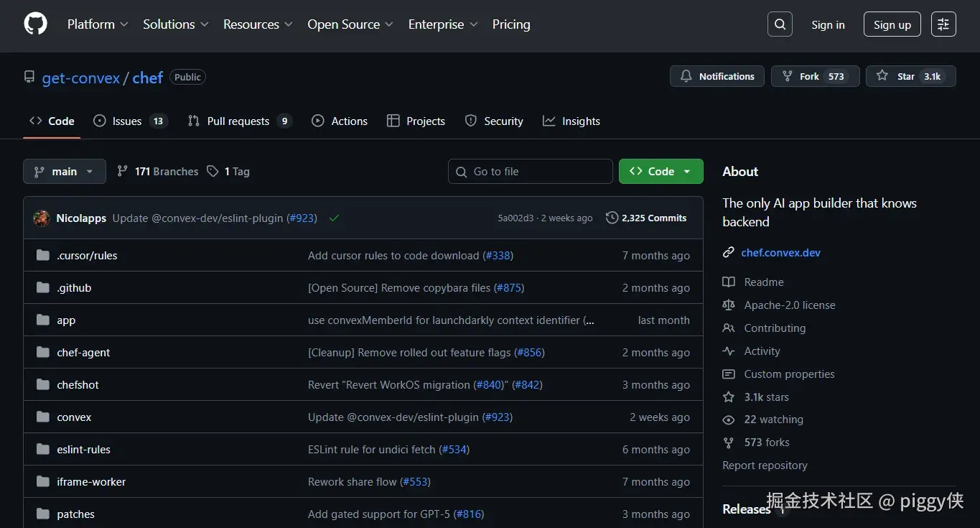980x528 pixels.
Task: Click the people icon beside Contributing
Action: coord(729,328)
